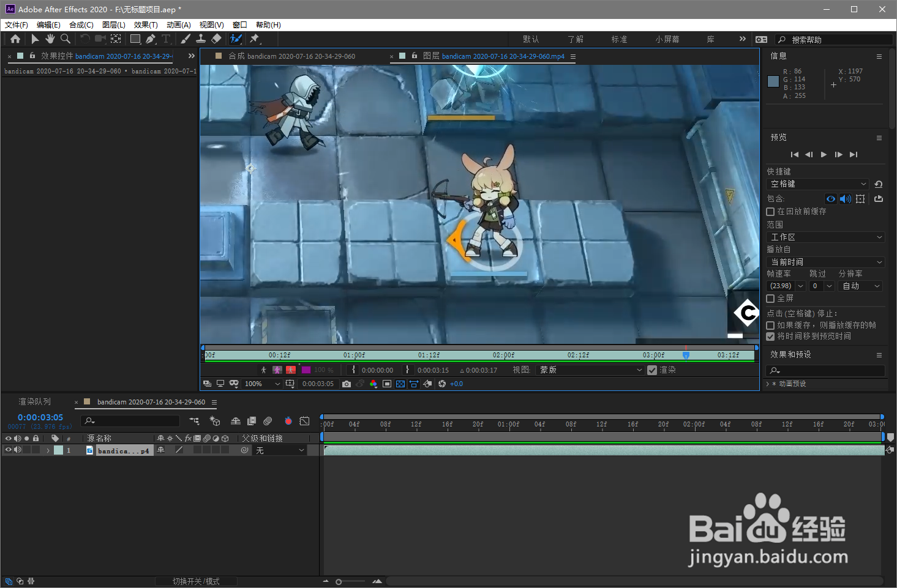
Task: Enable the 'Cache before playback' checkbox
Action: coord(771,212)
